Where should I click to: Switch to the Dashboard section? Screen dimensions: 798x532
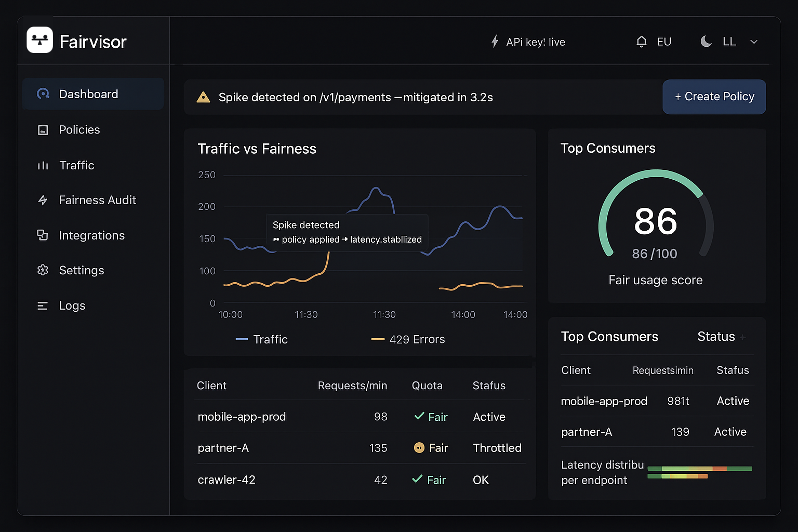[x=88, y=94]
